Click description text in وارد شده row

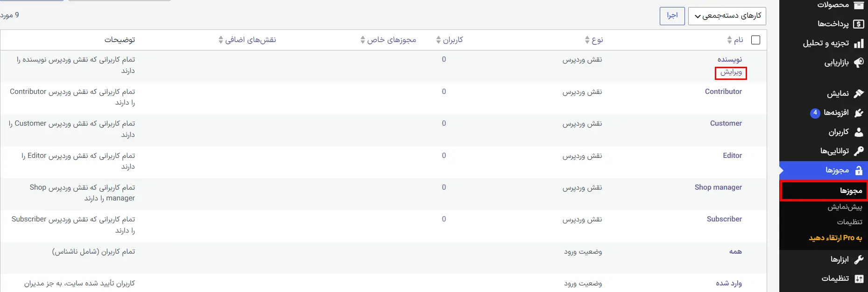(x=79, y=284)
